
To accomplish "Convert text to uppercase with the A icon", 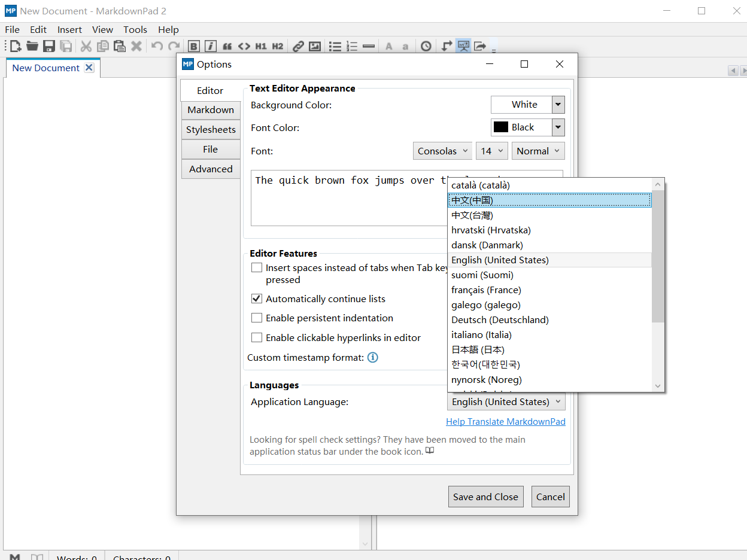I will pos(389,46).
